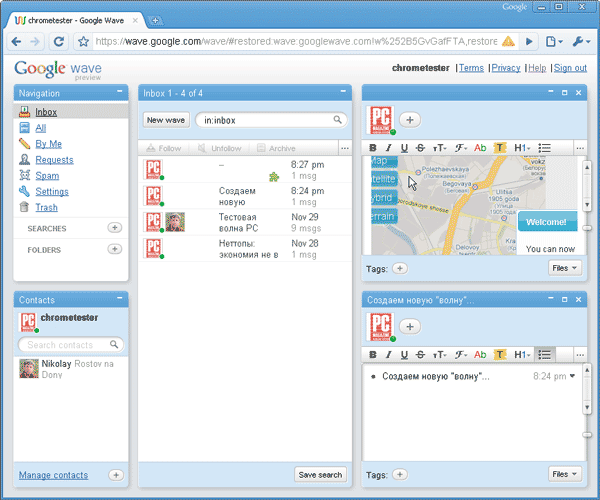
Task: Toggle bullet list in lower wave toolbar
Action: pyautogui.click(x=544, y=355)
